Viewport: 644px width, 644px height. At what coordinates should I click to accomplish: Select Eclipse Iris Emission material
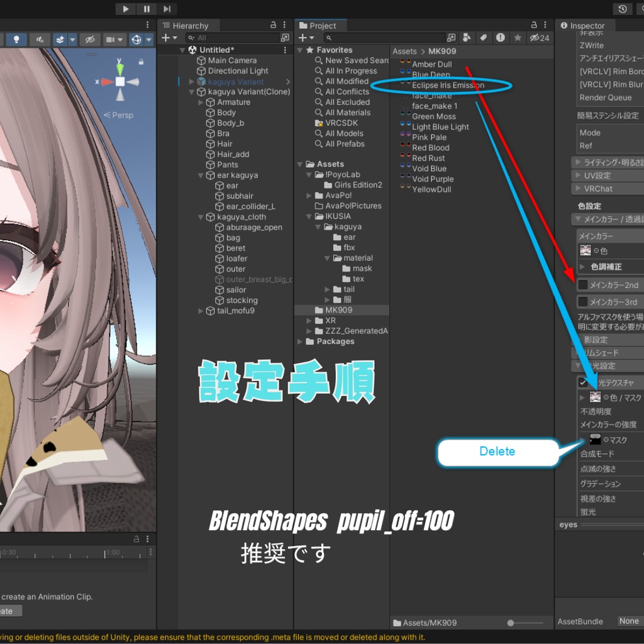coord(448,86)
